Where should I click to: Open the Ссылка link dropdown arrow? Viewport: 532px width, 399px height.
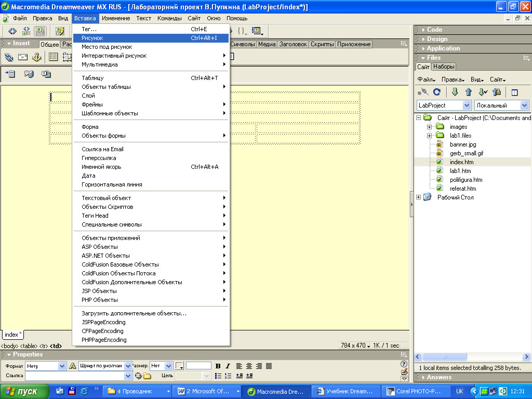[128, 376]
